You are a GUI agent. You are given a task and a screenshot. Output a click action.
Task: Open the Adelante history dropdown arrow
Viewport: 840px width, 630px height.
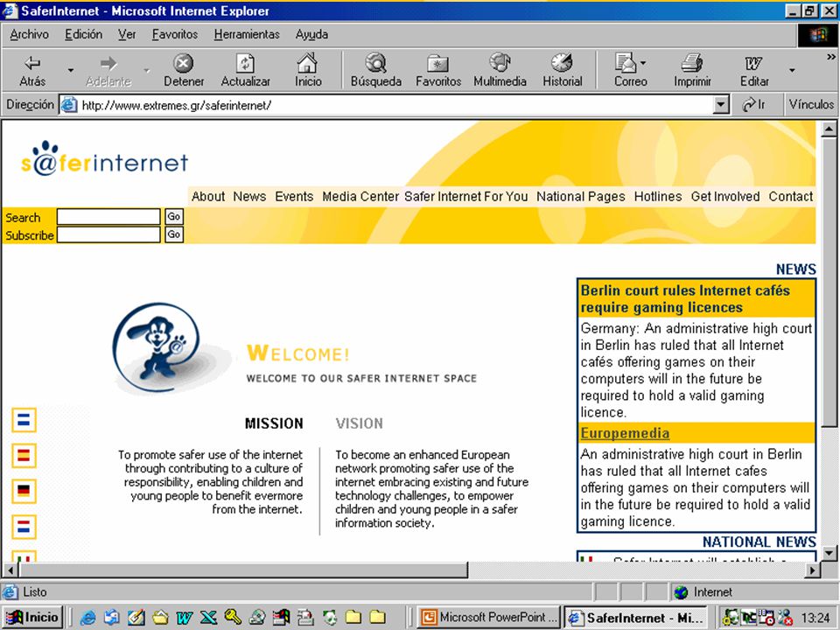point(146,70)
